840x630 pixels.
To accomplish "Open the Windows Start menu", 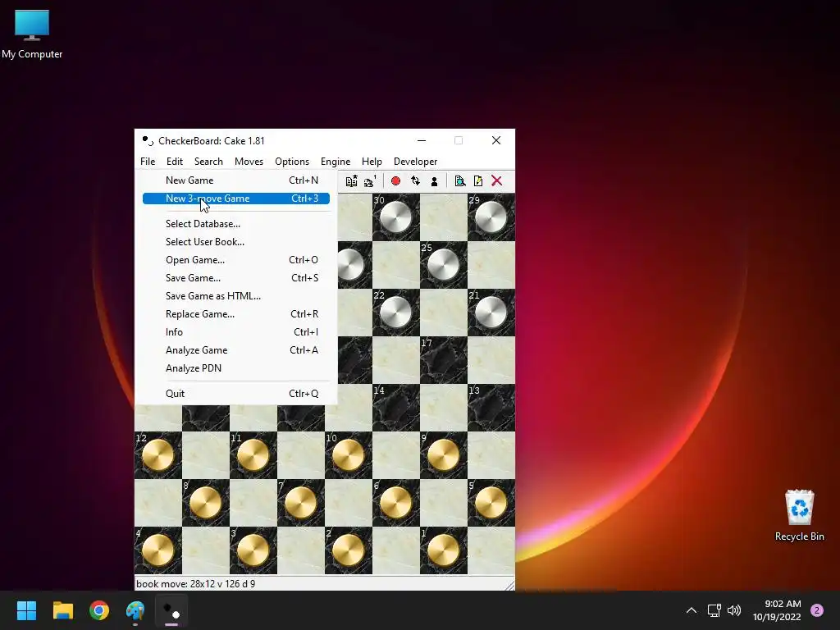I will click(26, 610).
